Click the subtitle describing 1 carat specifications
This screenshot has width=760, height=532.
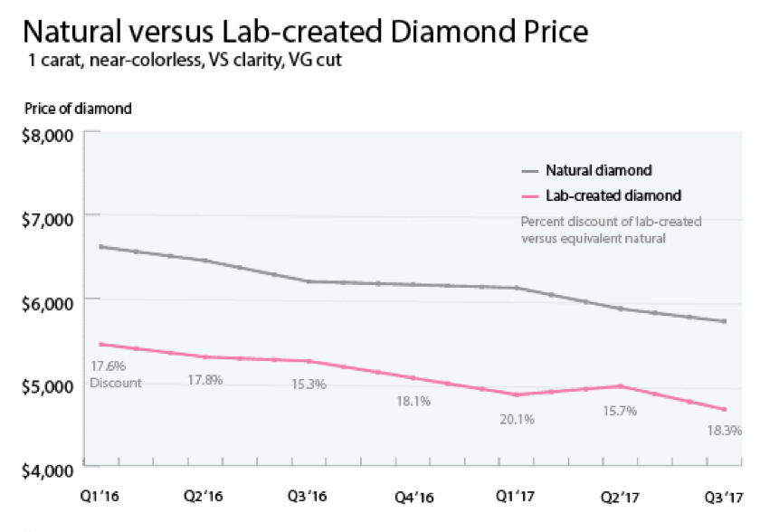tap(185, 64)
